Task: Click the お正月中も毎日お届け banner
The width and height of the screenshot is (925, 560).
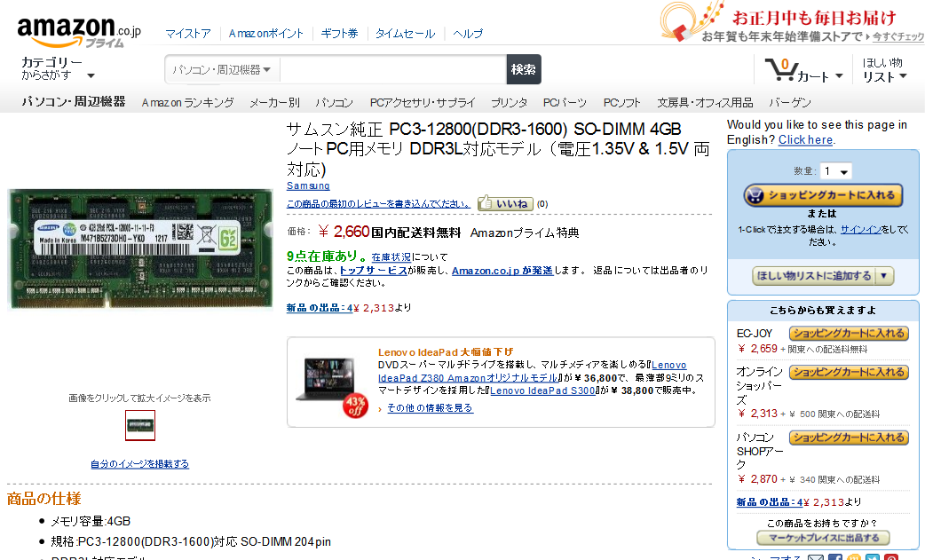Action: (792, 22)
